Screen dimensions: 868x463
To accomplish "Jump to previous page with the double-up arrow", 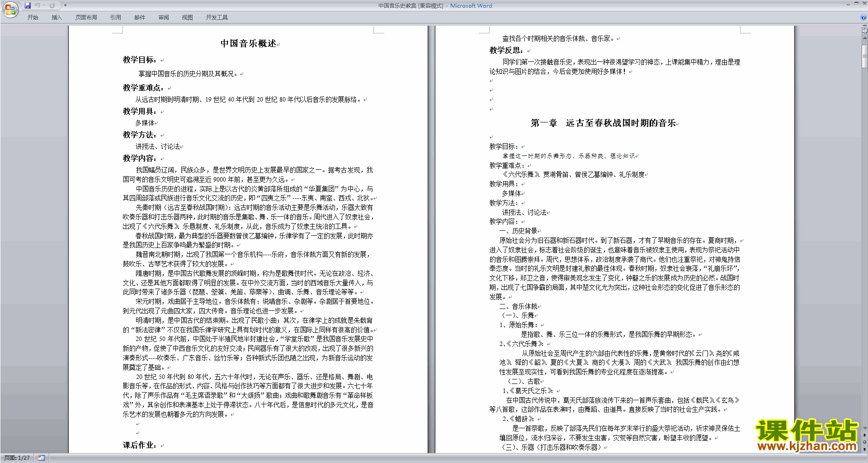I will pos(864,435).
